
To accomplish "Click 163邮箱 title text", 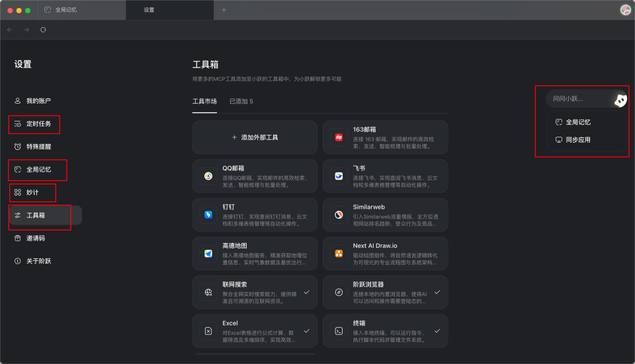I will [x=364, y=129].
